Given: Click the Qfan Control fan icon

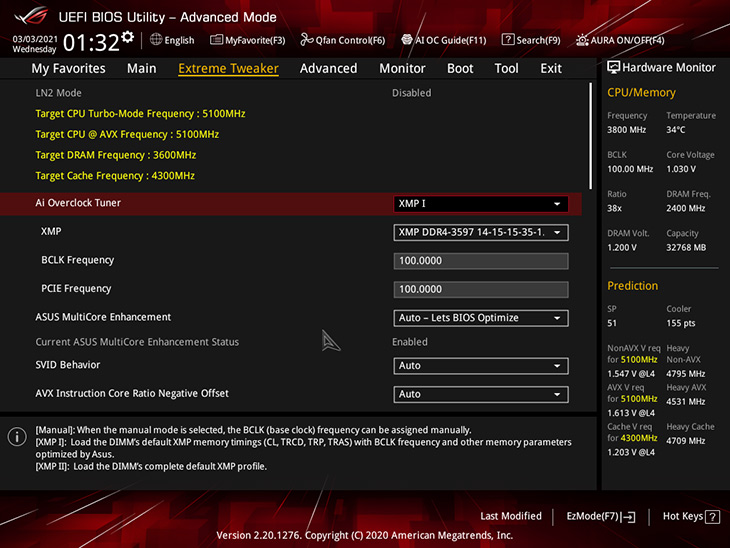Looking at the screenshot, I should [306, 40].
